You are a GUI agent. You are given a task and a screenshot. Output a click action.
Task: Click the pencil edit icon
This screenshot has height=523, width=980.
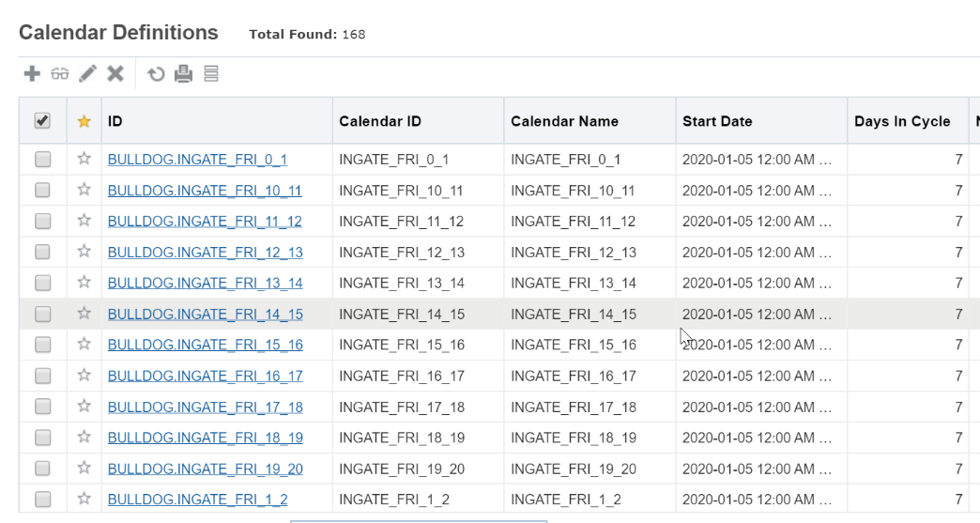86,72
